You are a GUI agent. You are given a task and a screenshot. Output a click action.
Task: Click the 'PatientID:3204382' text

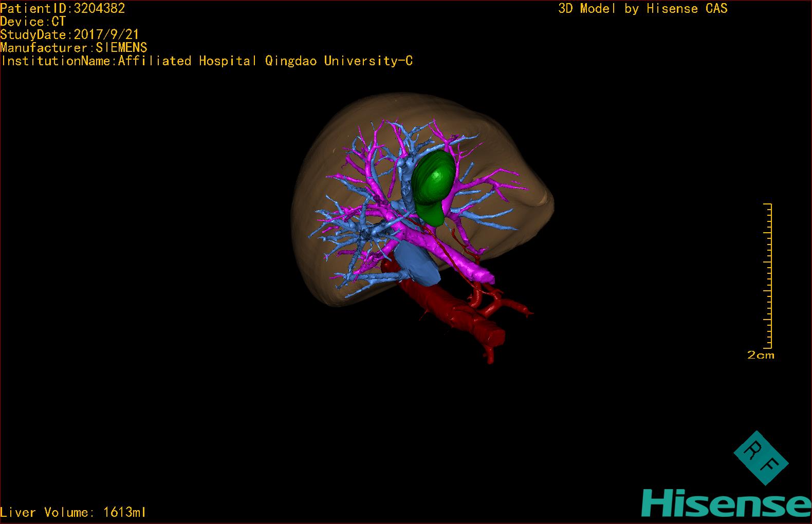(63, 8)
